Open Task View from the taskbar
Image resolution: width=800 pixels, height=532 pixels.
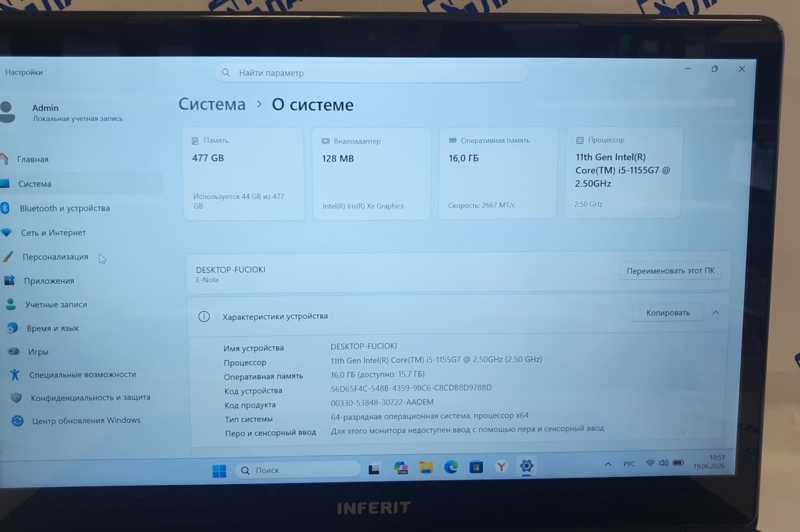coord(374,469)
